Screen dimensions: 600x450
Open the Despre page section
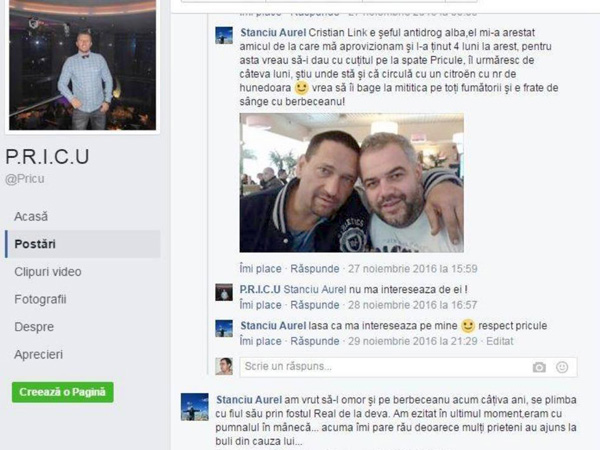pos(34,327)
